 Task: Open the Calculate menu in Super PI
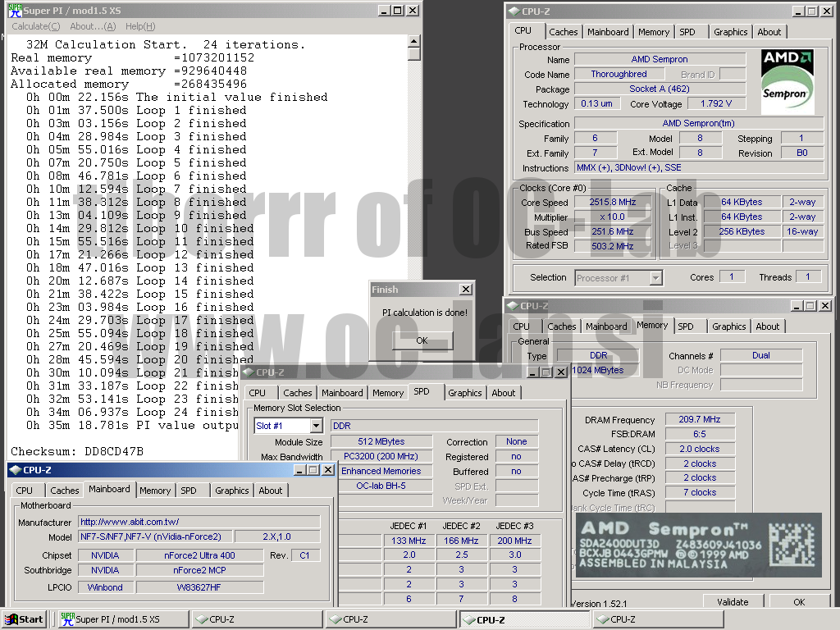coord(36,26)
